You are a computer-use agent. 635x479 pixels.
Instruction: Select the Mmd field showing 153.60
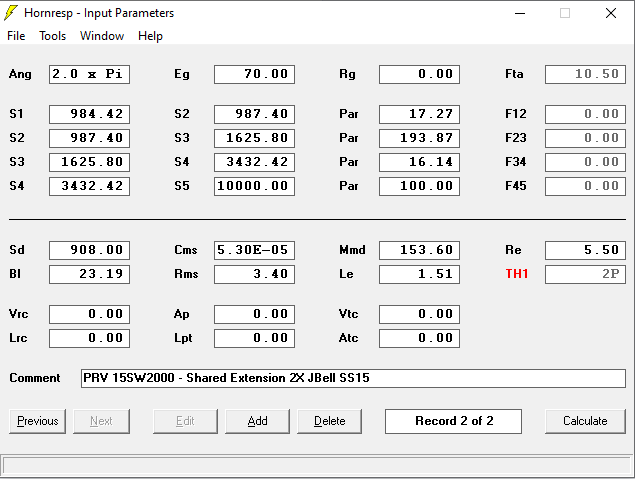[420, 250]
